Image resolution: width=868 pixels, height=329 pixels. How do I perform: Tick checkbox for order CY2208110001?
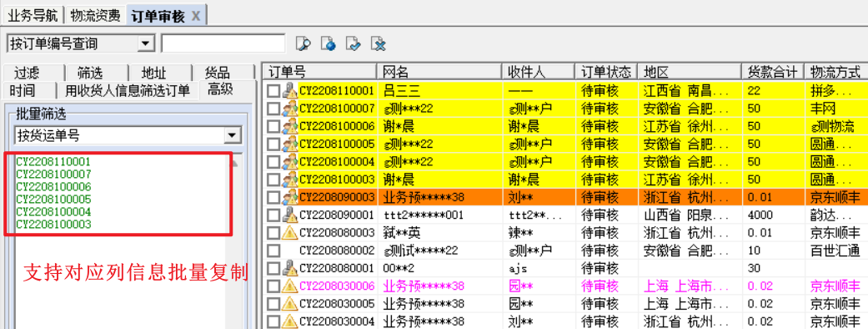(x=273, y=90)
